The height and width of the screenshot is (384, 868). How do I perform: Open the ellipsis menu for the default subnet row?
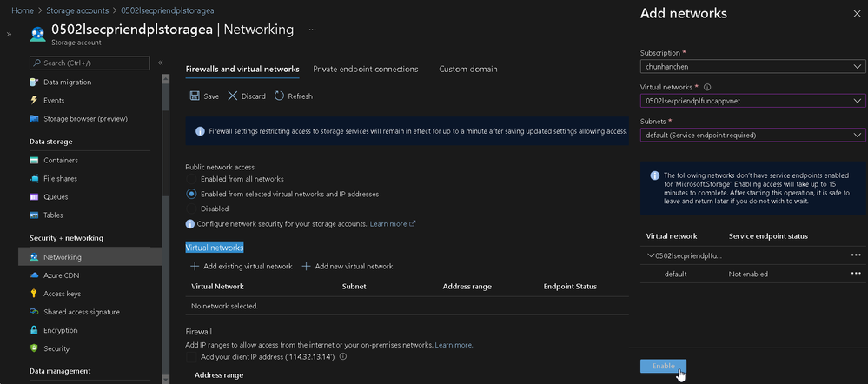tap(856, 274)
